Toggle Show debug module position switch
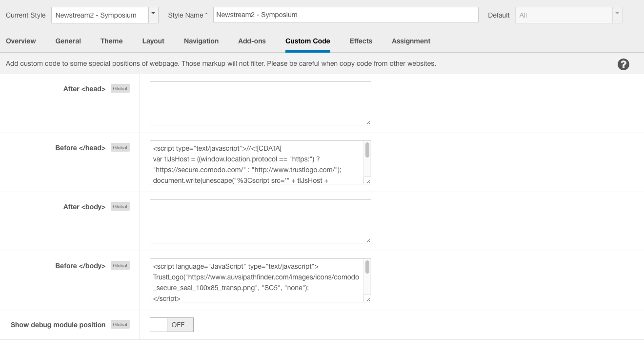The image size is (644, 355). (172, 325)
